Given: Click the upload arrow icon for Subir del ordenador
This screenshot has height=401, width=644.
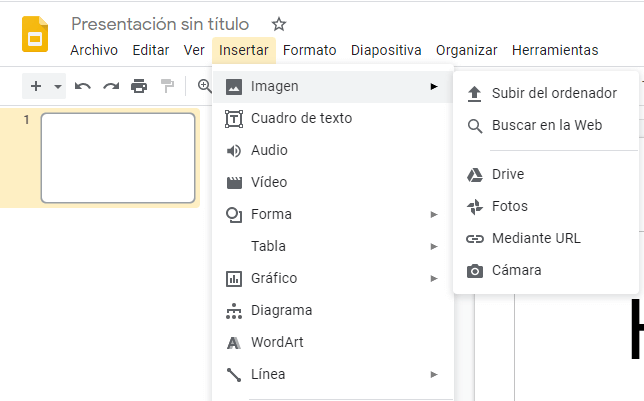Looking at the screenshot, I should pyautogui.click(x=474, y=94).
